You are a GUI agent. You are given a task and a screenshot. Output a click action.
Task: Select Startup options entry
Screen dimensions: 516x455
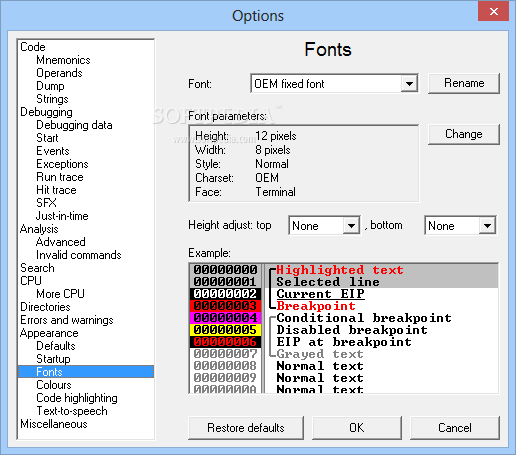point(53,359)
